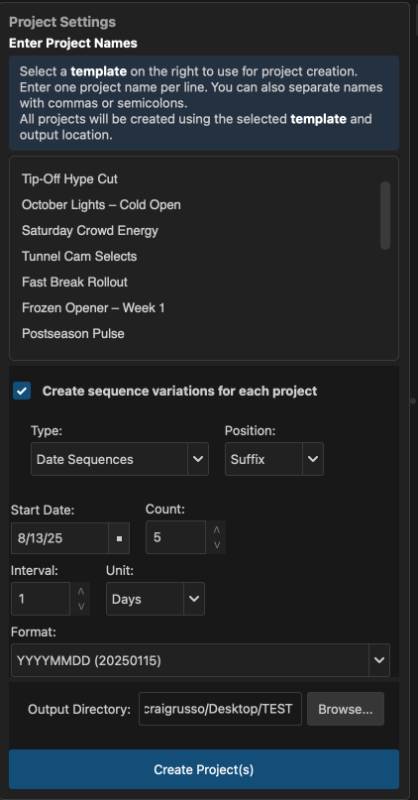Expand the Type dropdown showing Date Sequences
The image size is (418, 800).
click(x=119, y=459)
